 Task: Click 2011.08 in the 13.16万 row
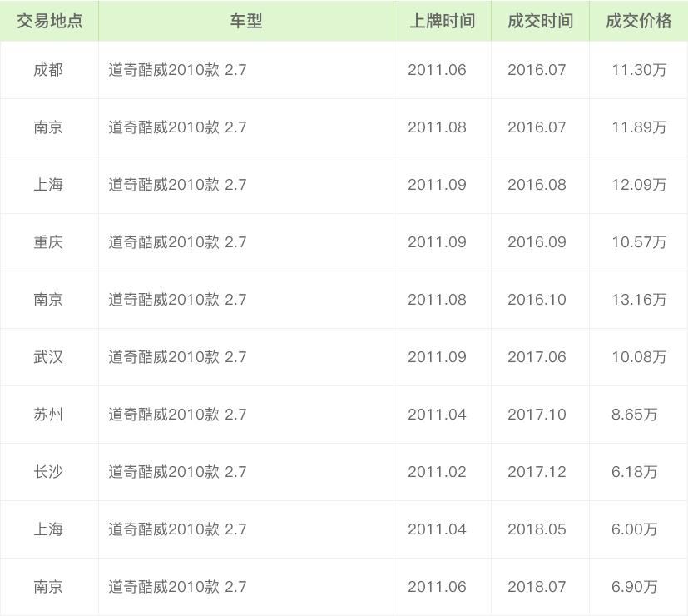pyautogui.click(x=437, y=300)
